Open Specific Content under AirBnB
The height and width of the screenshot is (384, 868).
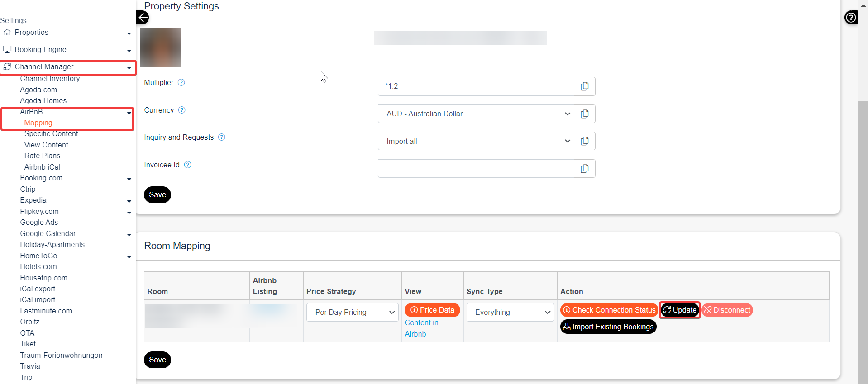click(x=51, y=134)
